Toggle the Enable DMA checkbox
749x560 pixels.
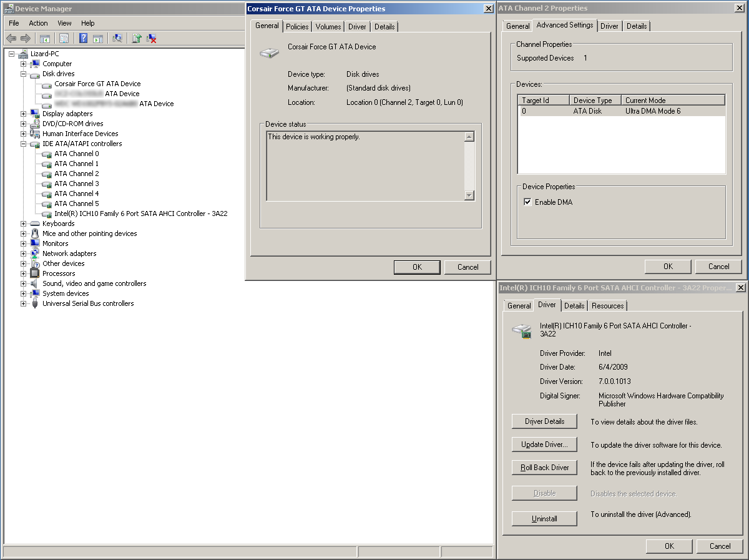point(527,202)
